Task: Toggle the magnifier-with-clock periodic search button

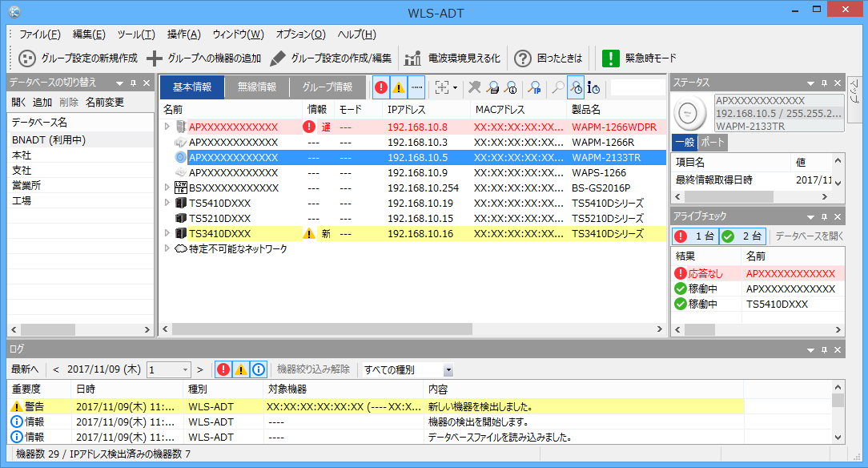Action: tap(577, 87)
